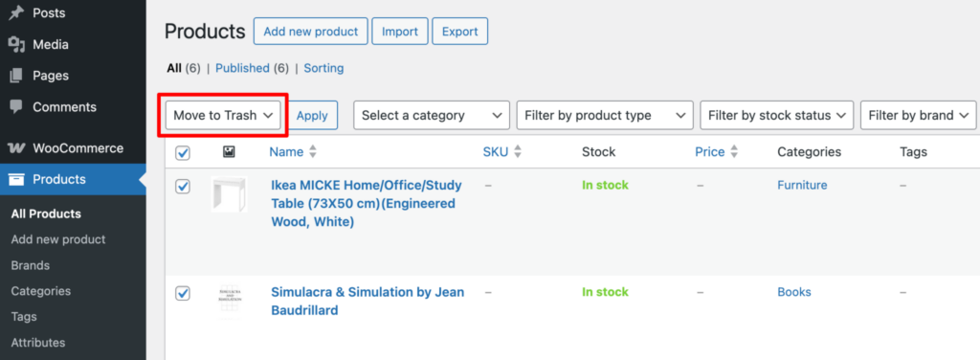The image size is (980, 360).
Task: Open Ikea MICKE Home/Office/Study Table product
Action: [367, 203]
